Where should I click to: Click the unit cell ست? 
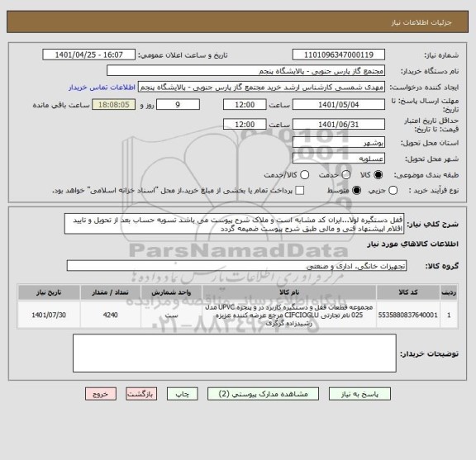(x=171, y=315)
